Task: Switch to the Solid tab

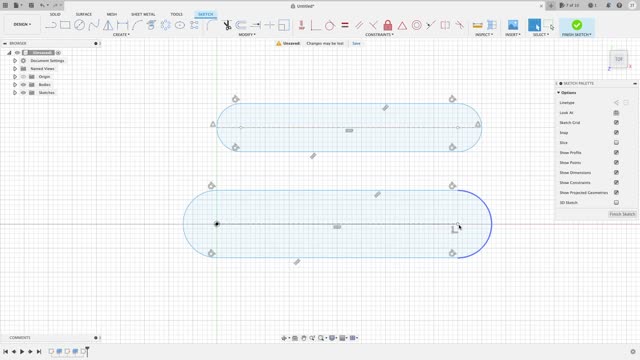Action: [55, 14]
